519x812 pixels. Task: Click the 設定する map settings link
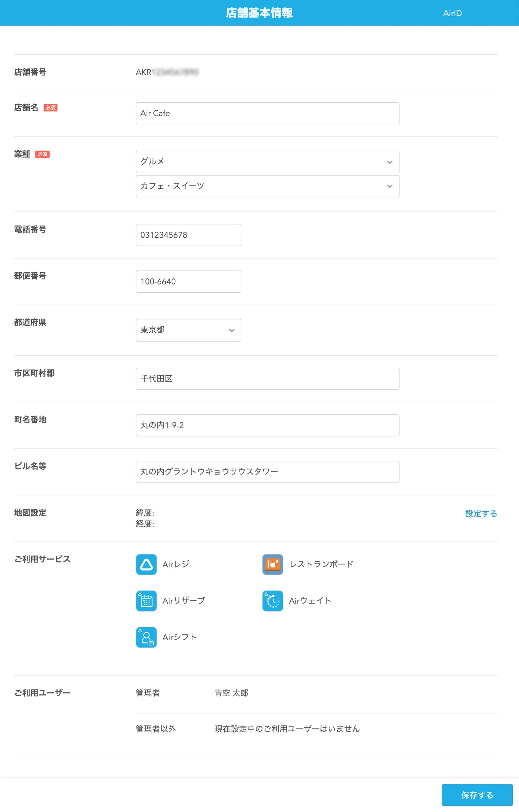pos(481,513)
